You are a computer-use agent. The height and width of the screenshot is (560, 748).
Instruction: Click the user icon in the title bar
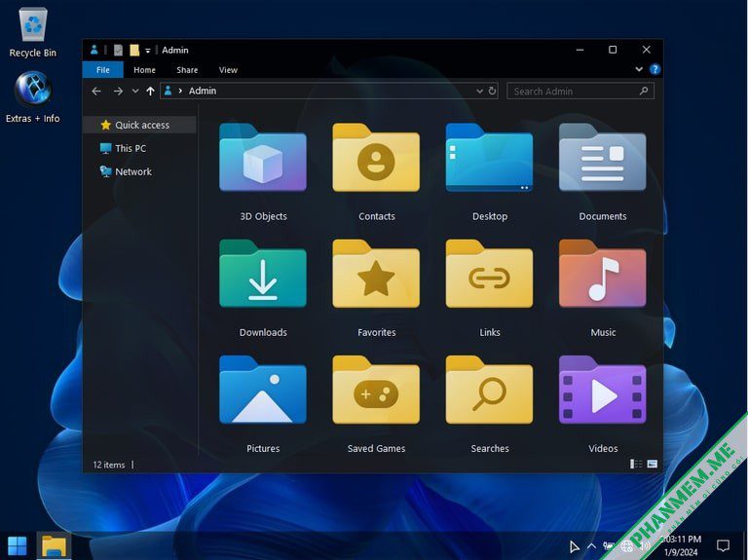[x=93, y=50]
